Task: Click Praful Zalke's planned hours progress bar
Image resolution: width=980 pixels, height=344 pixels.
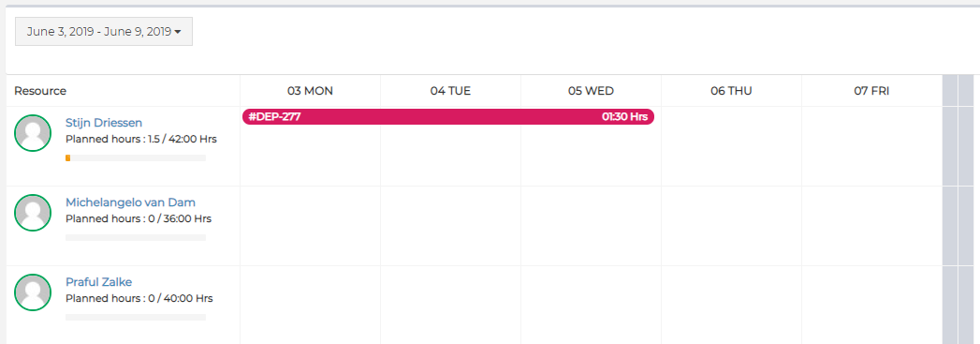Action: pos(136,318)
